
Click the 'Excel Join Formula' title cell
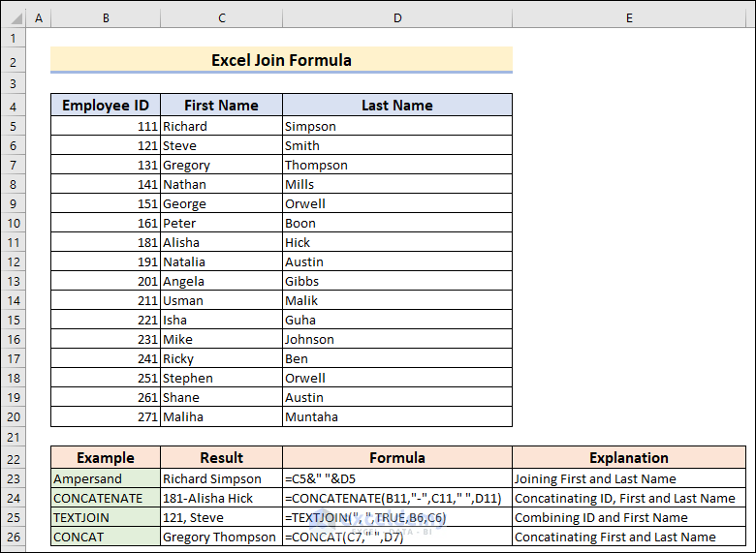(x=282, y=60)
